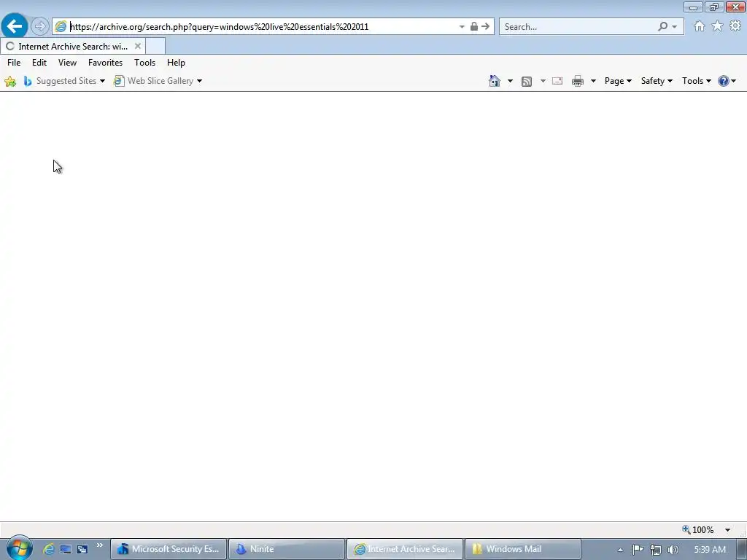Open Home button dropdown arrow
Image resolution: width=747 pixels, height=560 pixels.
[510, 81]
